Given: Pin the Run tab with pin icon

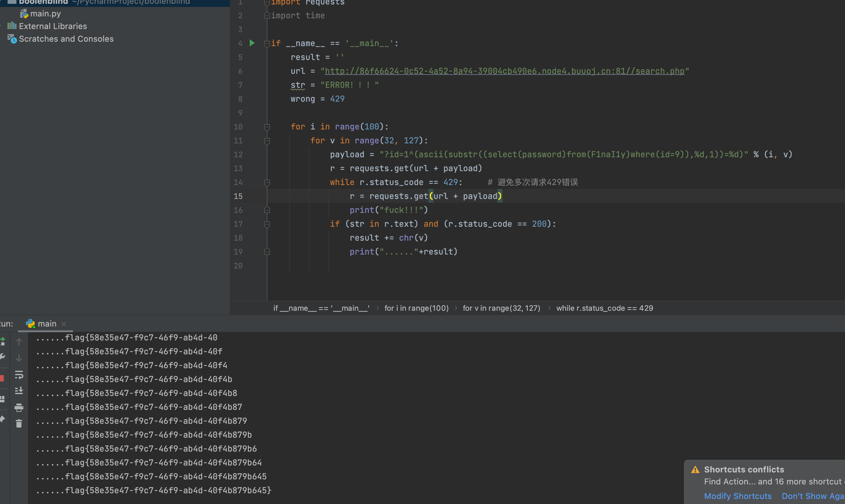Looking at the screenshot, I should pyautogui.click(x=3, y=419).
